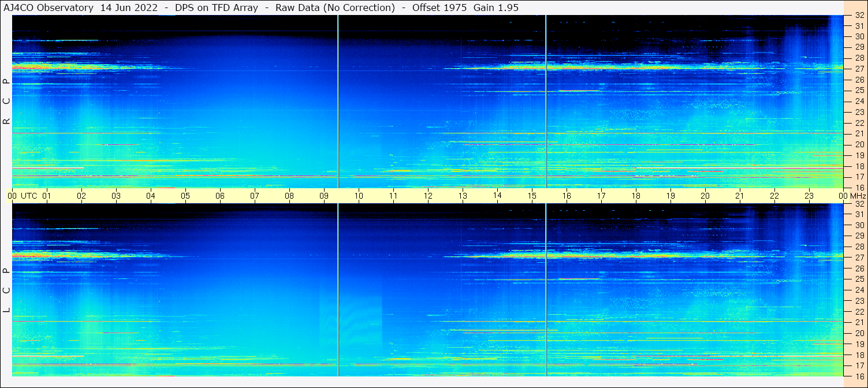Click the 30 MHz tick of the RCP panel
Viewport: 868px width, 388px height.
(859, 36)
